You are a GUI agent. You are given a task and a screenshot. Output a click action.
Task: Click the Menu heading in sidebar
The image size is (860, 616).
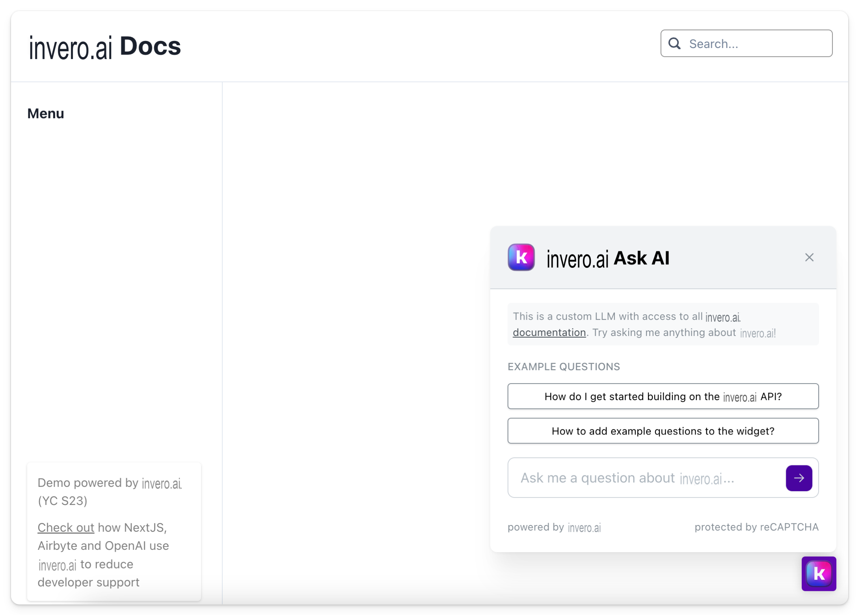46,113
